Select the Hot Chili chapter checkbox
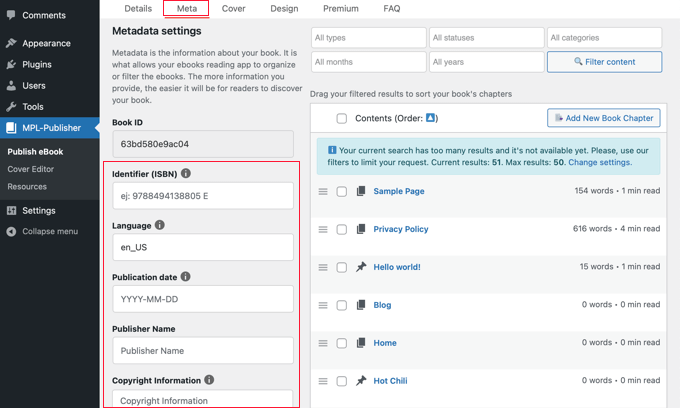The image size is (680, 408). coord(341,381)
